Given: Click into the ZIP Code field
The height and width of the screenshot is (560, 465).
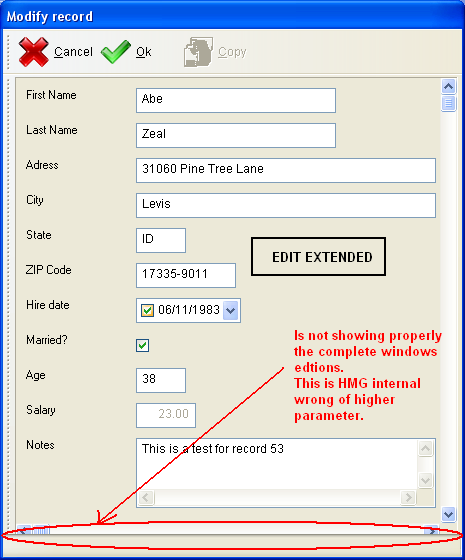Looking at the screenshot, I should tap(186, 275).
